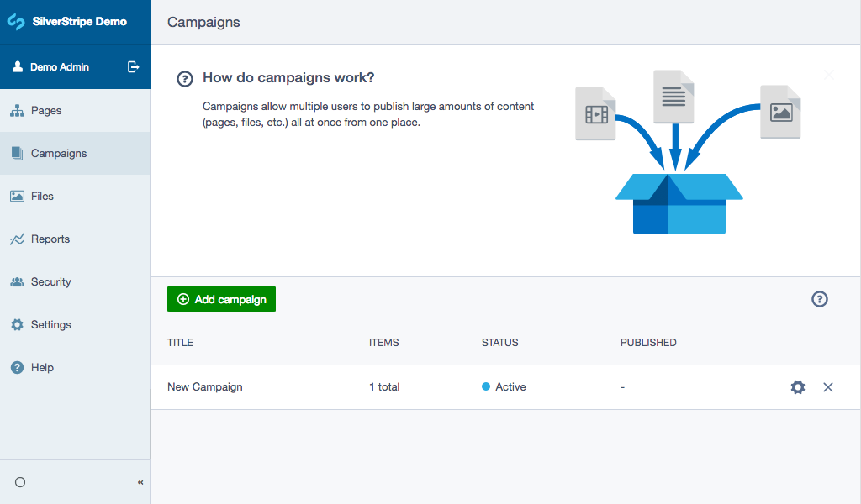The height and width of the screenshot is (504, 861).
Task: Dismiss the campaigns explanation banner
Action: (x=828, y=75)
